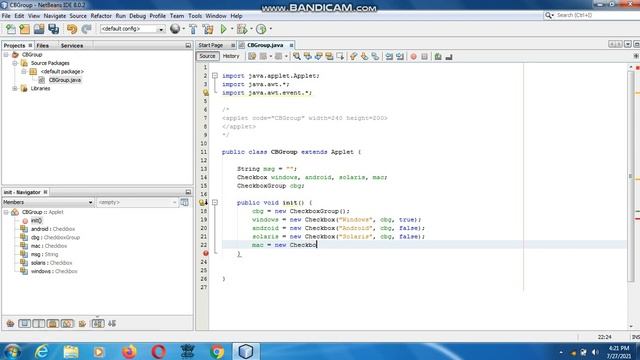This screenshot has height=360, width=640.
Task: Click the Search (Ctrl+I) input field
Action: tap(596, 15)
